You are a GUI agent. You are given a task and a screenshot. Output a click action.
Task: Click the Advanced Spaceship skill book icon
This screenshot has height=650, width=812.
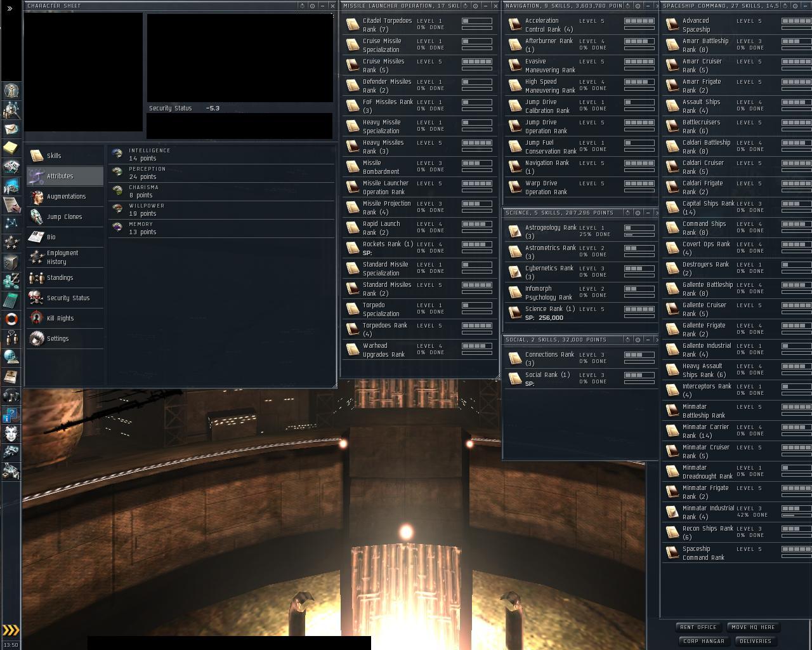pyautogui.click(x=672, y=25)
